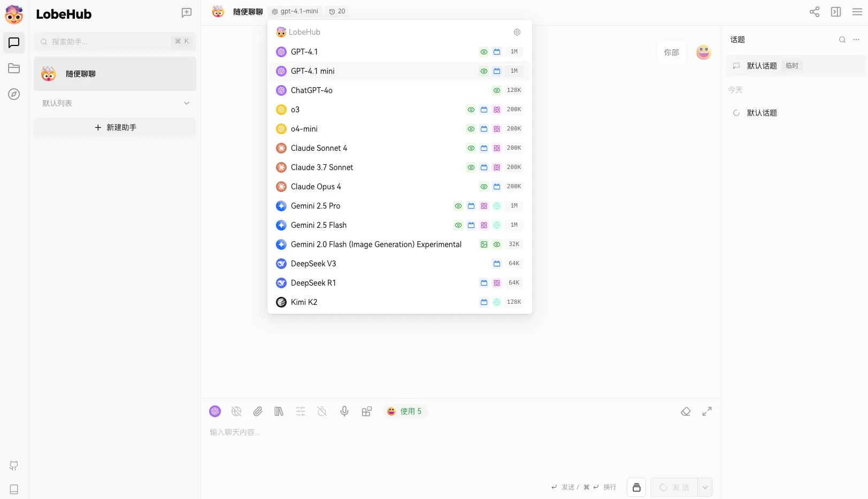Click the agent avatar in the chat header
The image size is (868, 499).
click(x=218, y=11)
